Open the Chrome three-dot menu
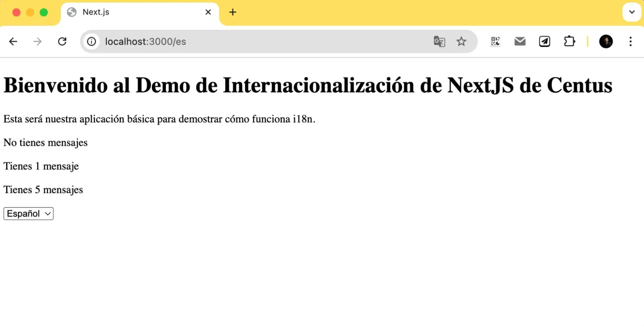 coord(631,41)
